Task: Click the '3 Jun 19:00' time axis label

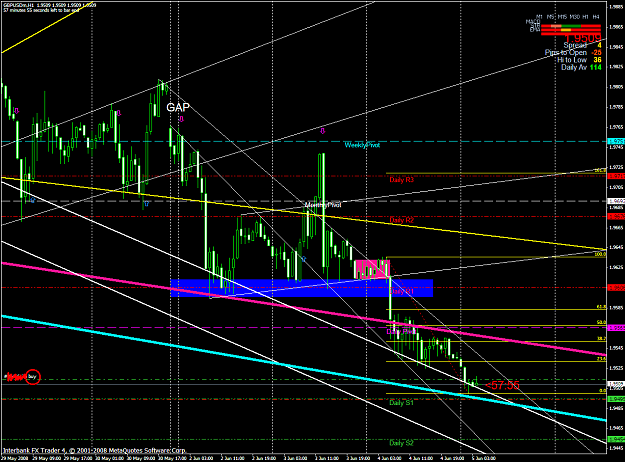Action: pyautogui.click(x=358, y=458)
